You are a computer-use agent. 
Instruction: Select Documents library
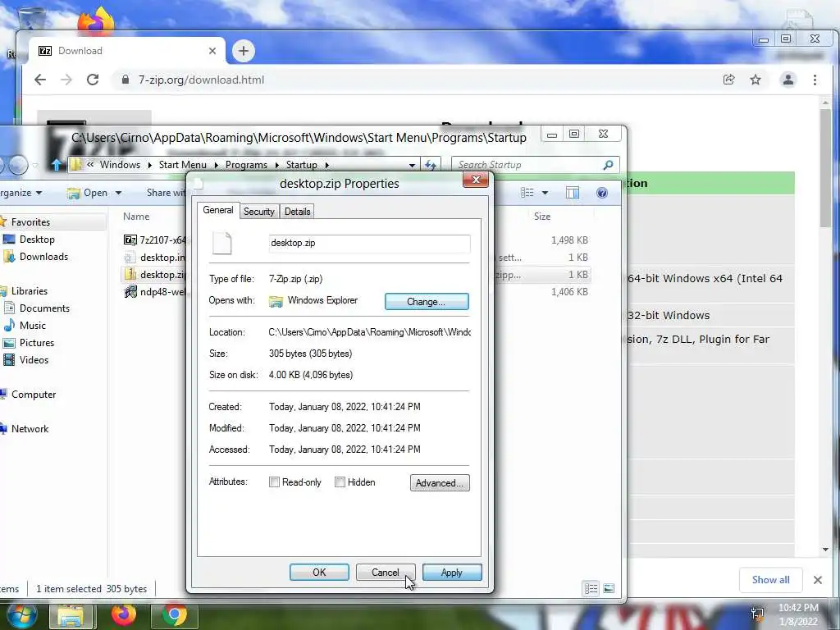tap(44, 308)
